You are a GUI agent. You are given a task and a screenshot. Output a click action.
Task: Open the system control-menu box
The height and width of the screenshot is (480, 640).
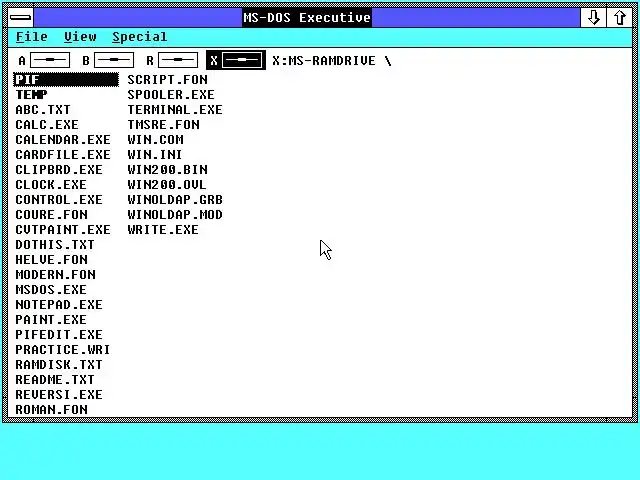(20, 18)
